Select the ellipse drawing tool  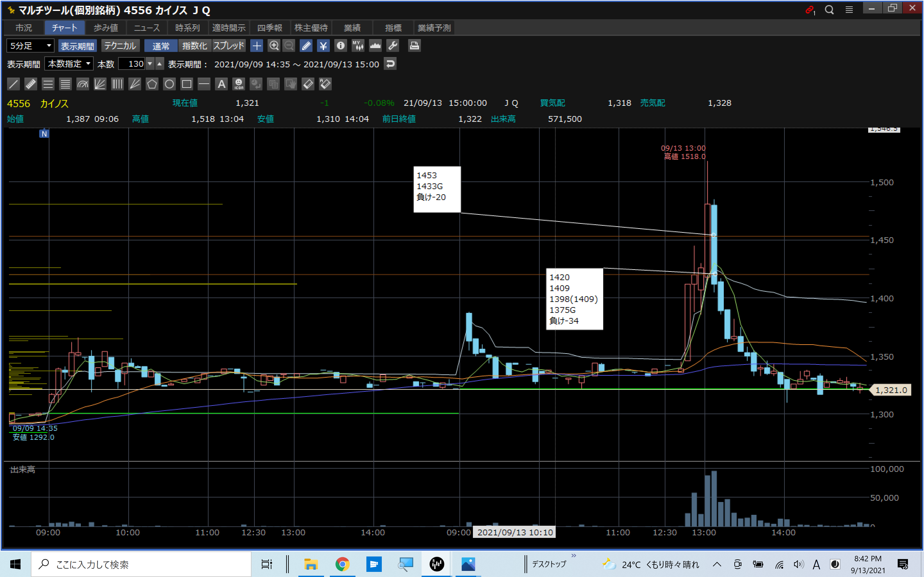(169, 84)
